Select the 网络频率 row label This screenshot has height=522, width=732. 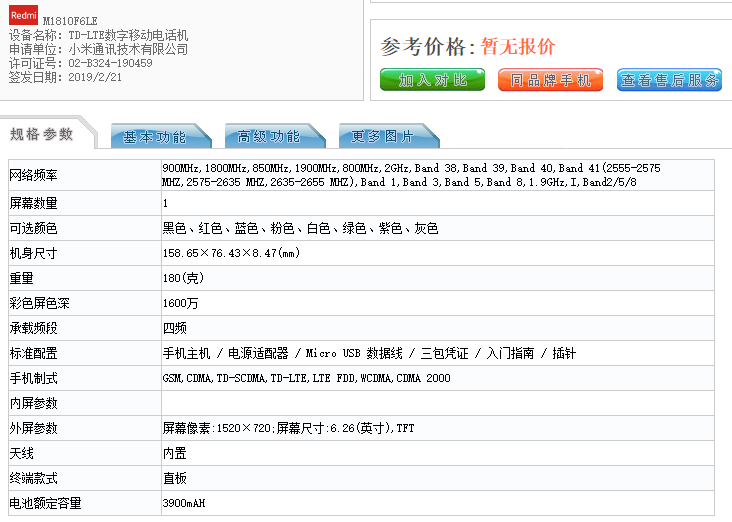pos(33,176)
